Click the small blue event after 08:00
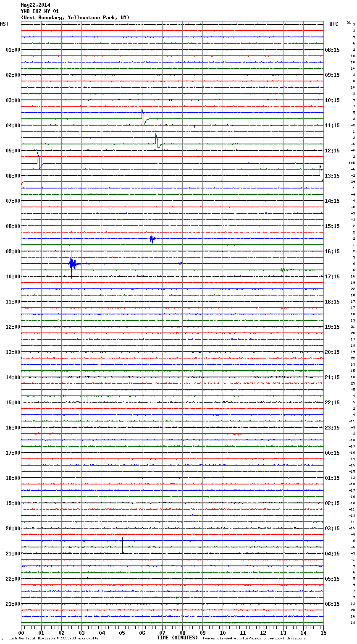This screenshot has height=644, width=357. 153,239
